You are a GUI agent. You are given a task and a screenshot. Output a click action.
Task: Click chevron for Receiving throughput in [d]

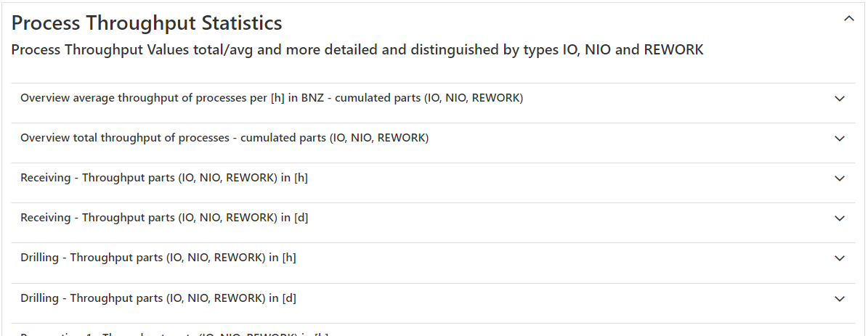(x=840, y=218)
